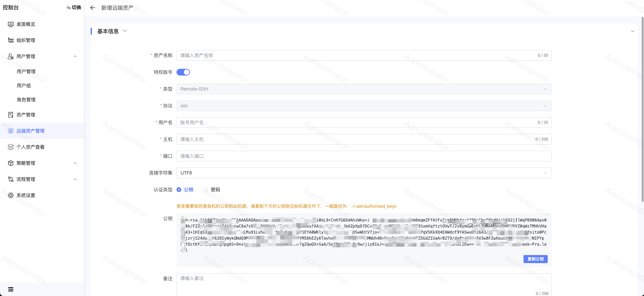This screenshot has width=644, height=296.
Task: Select the 公钥 radio button
Action: coord(179,190)
